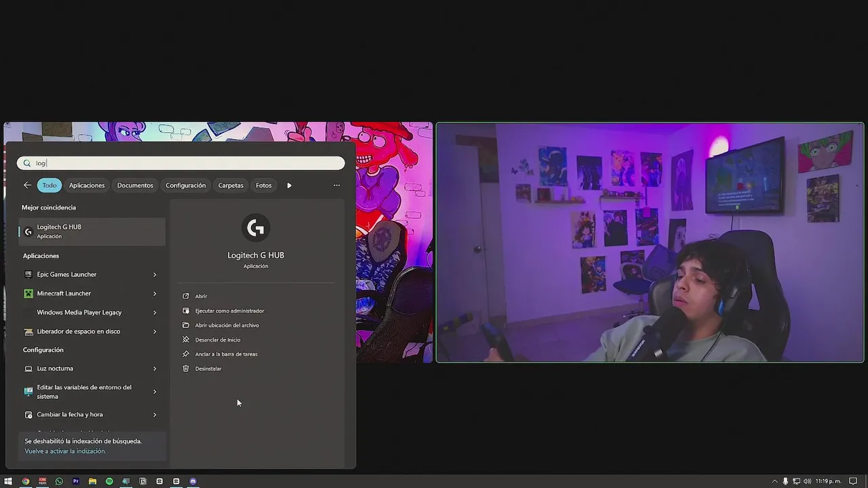This screenshot has height=488, width=868.
Task: Click Cambiar la fecha y hora icon
Action: 28,415
